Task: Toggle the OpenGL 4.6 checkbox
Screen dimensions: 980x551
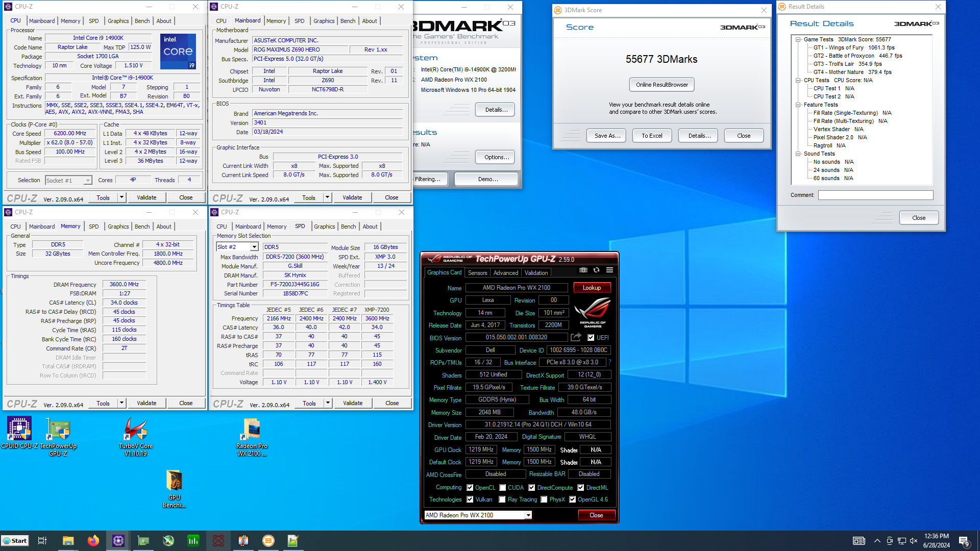Action: pyautogui.click(x=572, y=499)
